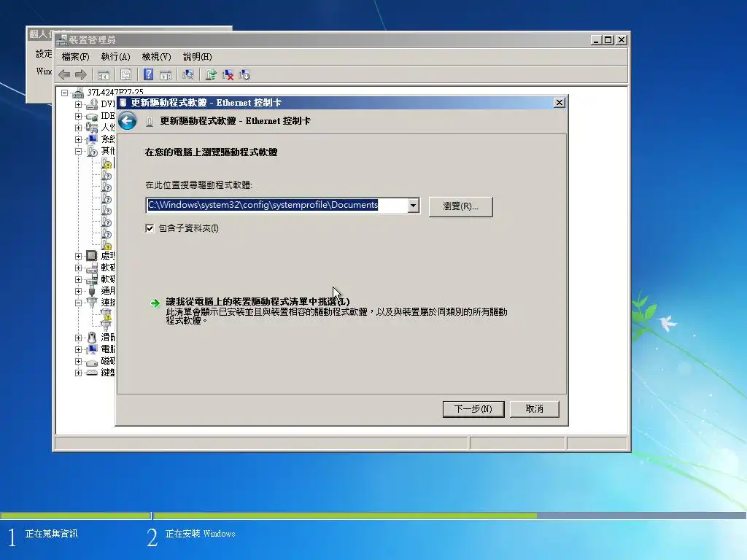Open the Properties toolbar icon in Device Manager
This screenshot has height=560, width=747.
pos(125,75)
